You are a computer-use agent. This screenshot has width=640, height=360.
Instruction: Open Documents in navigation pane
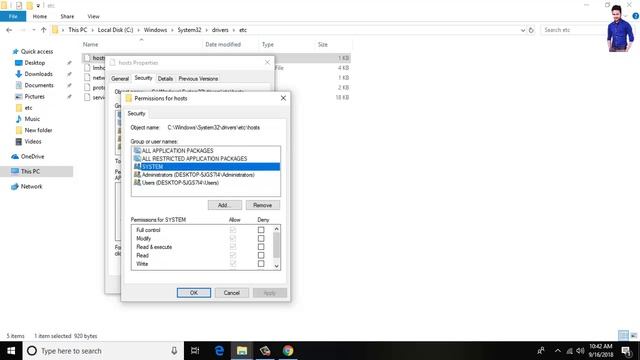point(39,85)
